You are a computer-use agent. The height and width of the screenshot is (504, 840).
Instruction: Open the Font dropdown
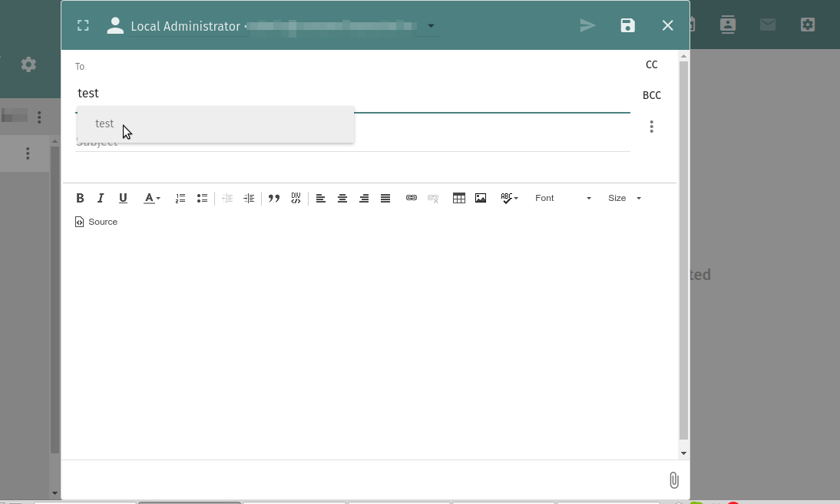[563, 199]
